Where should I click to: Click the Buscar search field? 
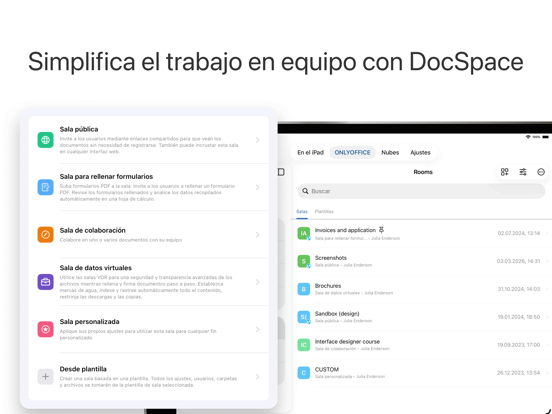tap(421, 191)
